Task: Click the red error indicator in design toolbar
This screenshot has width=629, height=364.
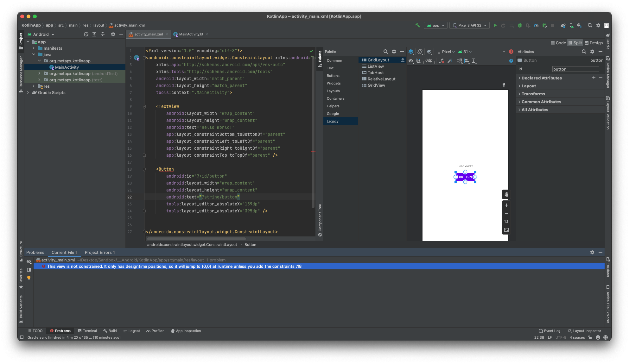Action: 511,52
